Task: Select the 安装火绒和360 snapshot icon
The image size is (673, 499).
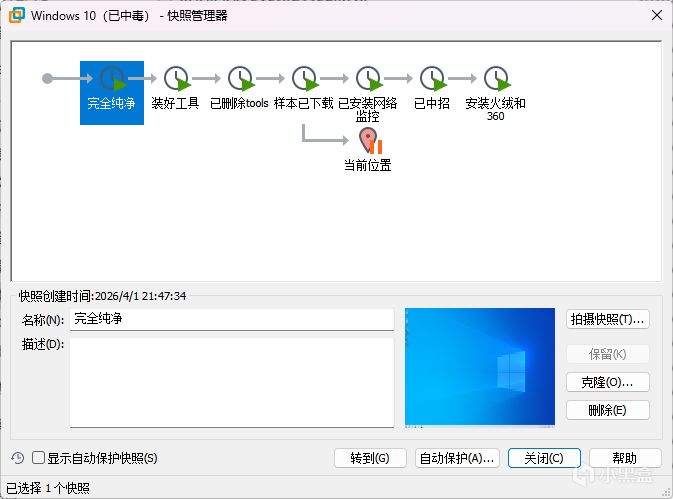Action: coord(496,79)
